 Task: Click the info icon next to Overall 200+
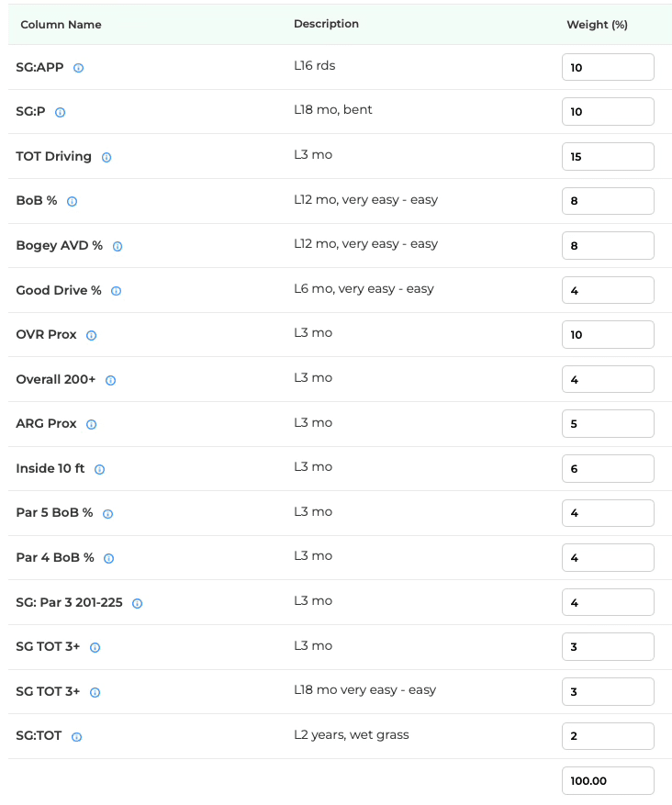[110, 380]
